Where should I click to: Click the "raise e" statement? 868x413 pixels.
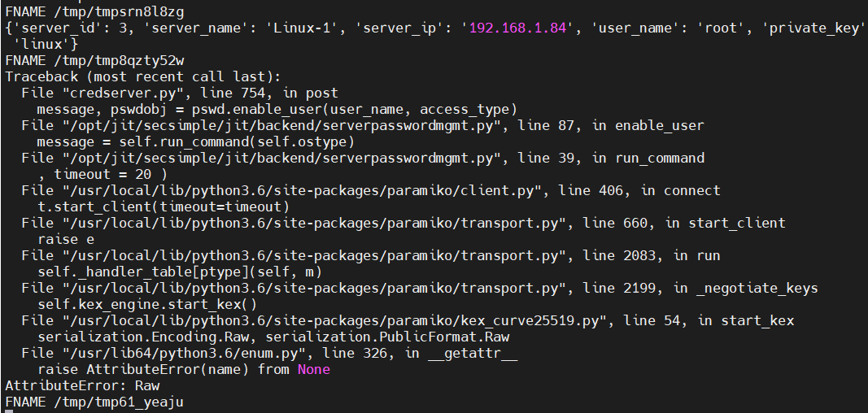(x=66, y=239)
